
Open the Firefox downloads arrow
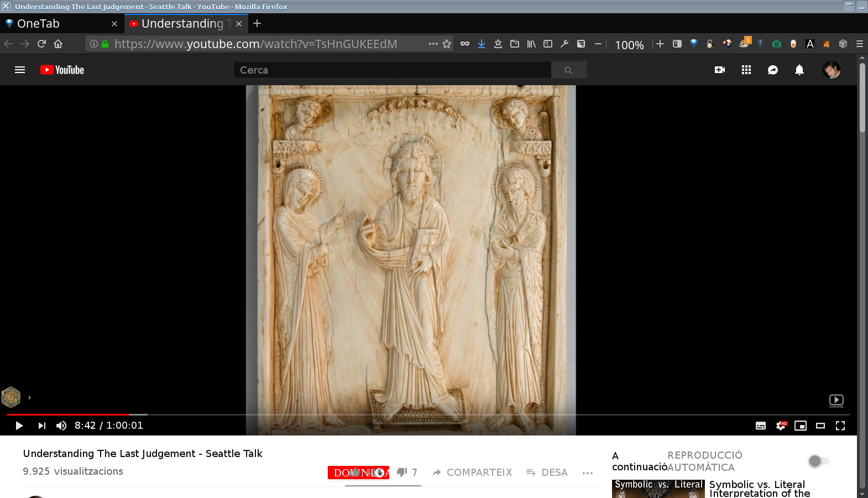(482, 44)
